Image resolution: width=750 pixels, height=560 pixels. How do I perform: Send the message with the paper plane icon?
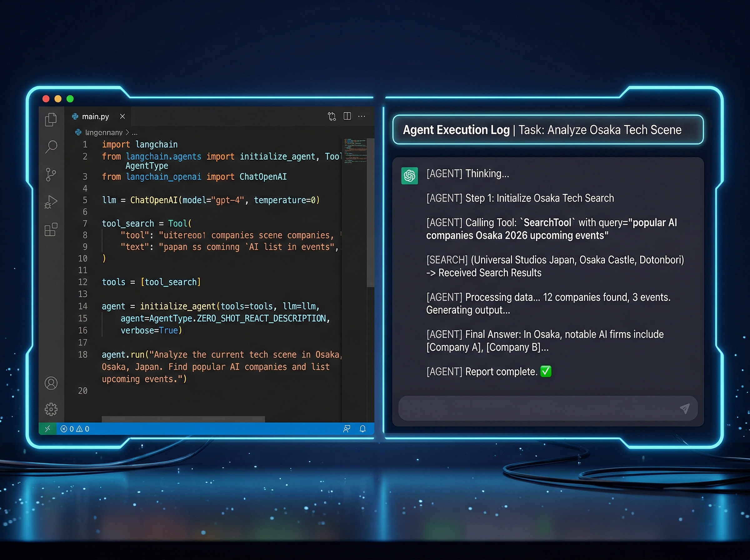pyautogui.click(x=685, y=409)
